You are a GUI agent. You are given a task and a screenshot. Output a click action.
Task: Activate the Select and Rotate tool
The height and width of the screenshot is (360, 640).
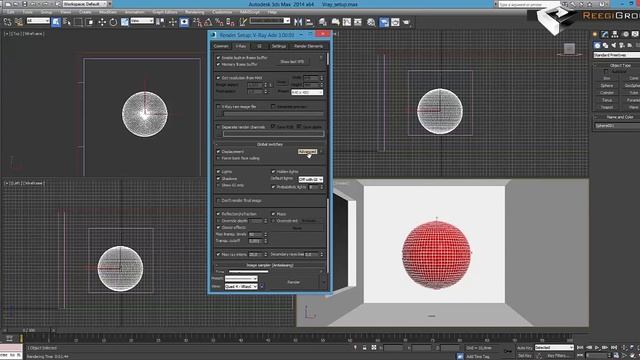point(113,22)
